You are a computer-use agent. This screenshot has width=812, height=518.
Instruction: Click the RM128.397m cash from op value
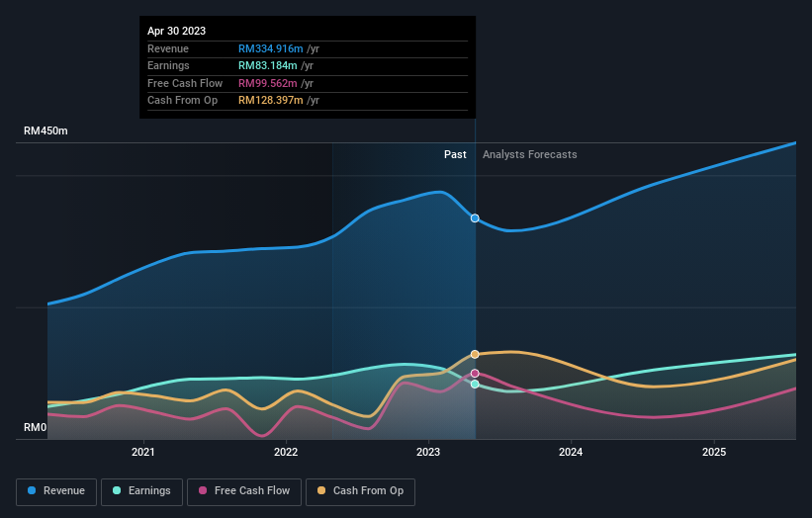(x=271, y=101)
